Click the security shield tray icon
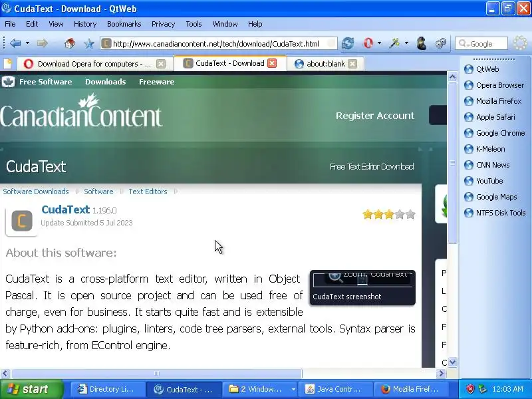Screen dimensions: 532x399 coord(470,389)
